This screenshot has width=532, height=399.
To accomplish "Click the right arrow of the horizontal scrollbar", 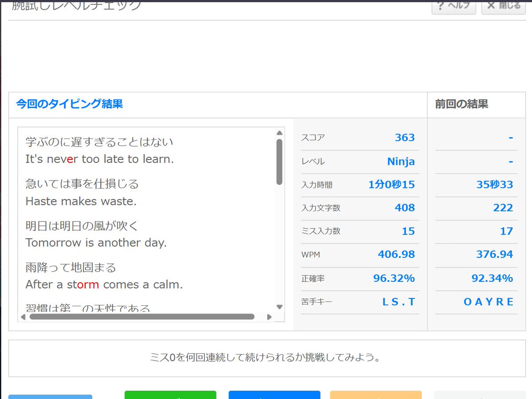I will click(x=270, y=317).
